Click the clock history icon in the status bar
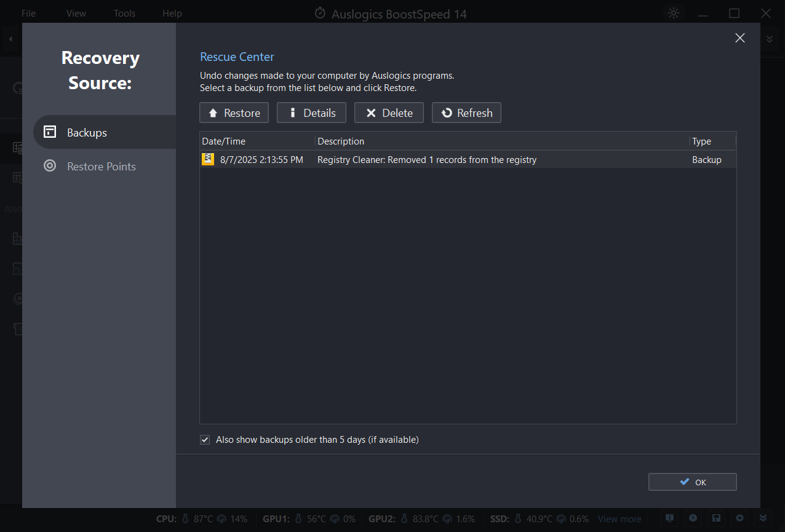 693,518
